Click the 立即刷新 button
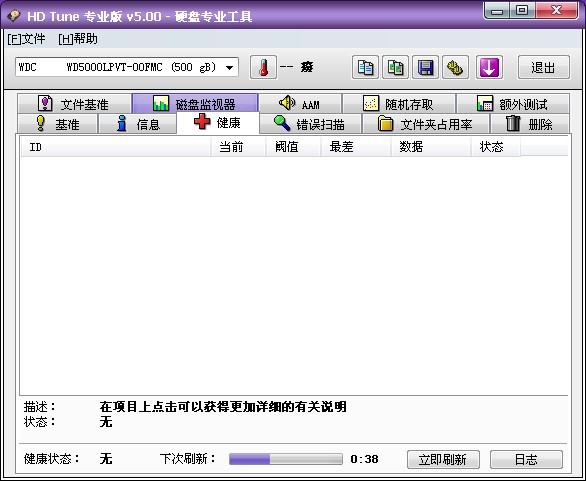The width and height of the screenshot is (586, 481). click(443, 459)
